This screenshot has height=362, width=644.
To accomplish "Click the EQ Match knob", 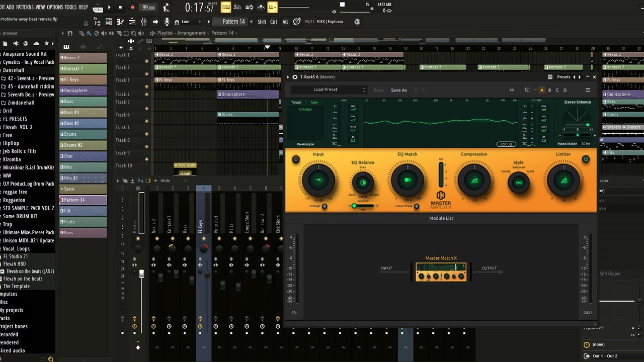I will tap(407, 180).
